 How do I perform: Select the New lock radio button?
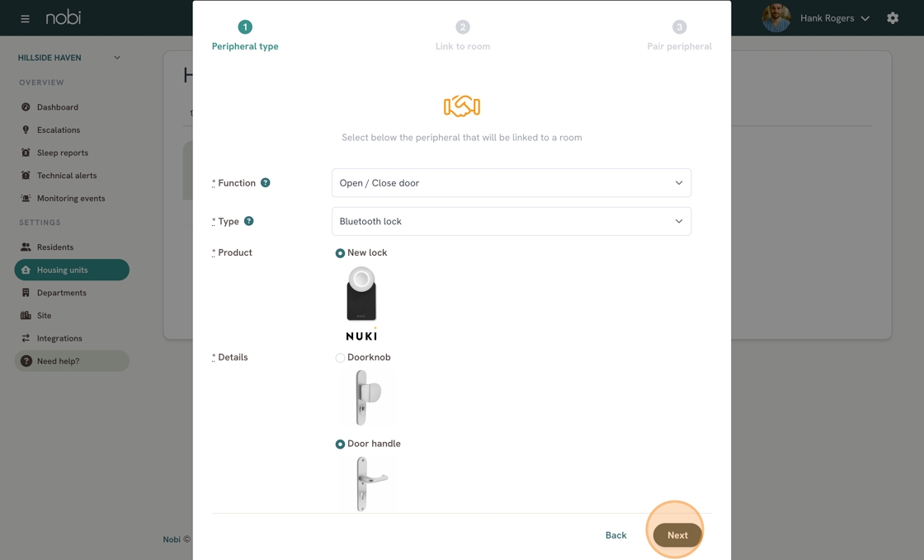[340, 253]
